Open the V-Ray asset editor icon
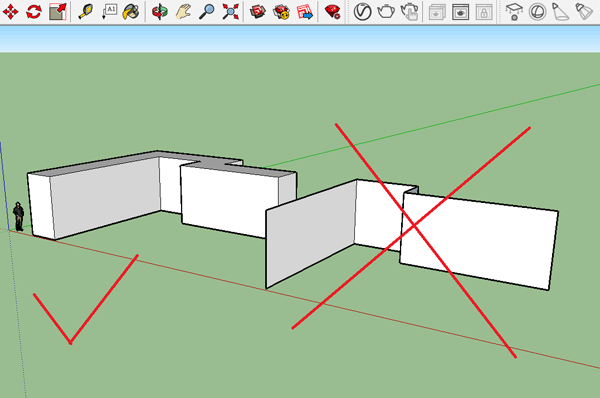 click(362, 12)
